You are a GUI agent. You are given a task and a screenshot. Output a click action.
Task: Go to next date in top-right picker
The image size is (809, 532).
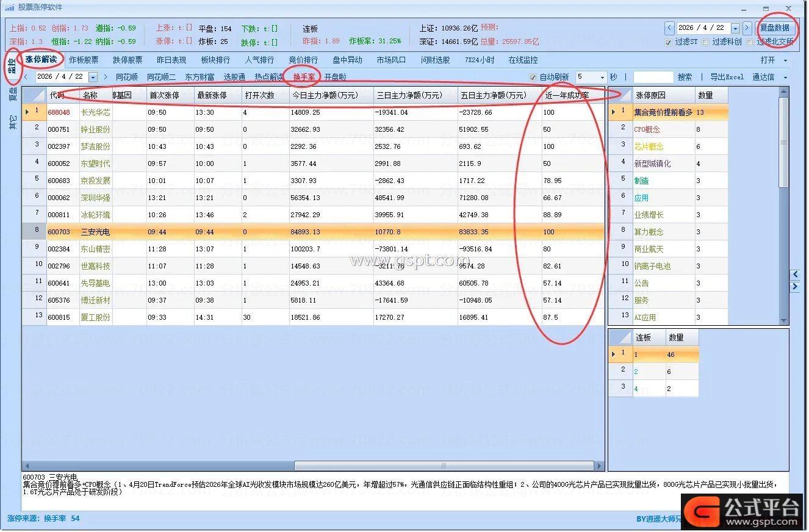[x=747, y=28]
